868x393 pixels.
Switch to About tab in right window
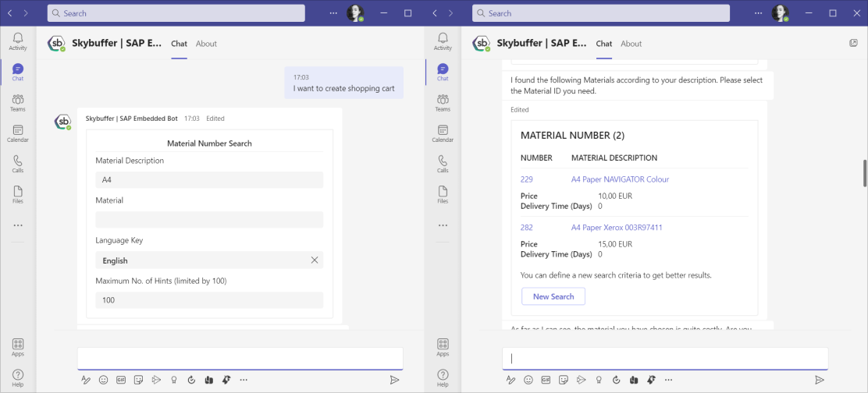pyautogui.click(x=631, y=44)
